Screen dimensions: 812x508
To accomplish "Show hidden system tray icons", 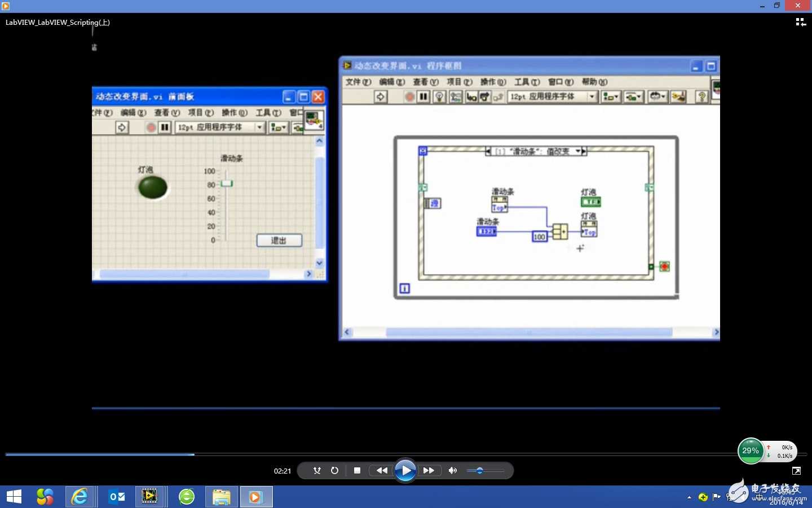I will (x=689, y=497).
